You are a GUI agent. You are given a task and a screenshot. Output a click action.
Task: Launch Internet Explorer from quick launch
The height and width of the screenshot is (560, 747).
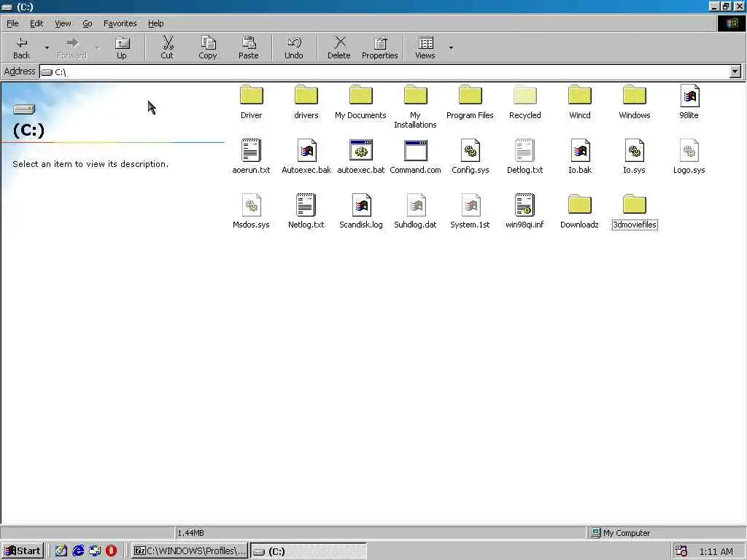click(x=78, y=551)
